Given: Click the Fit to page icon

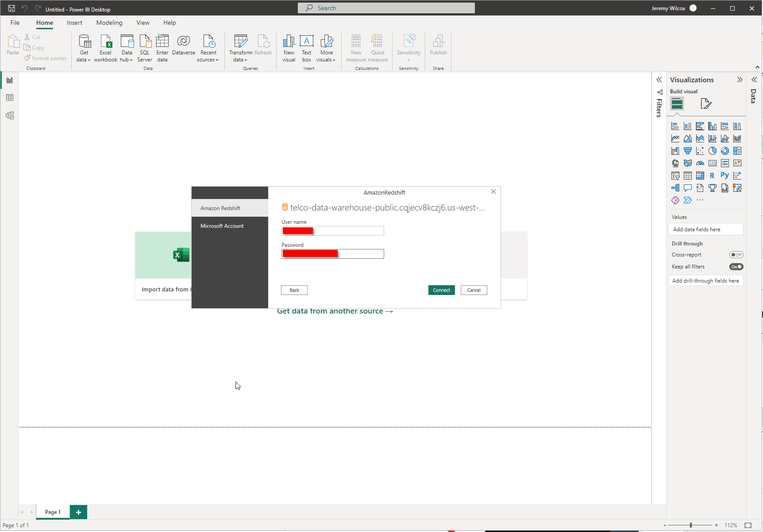Looking at the screenshot, I should tap(748, 525).
